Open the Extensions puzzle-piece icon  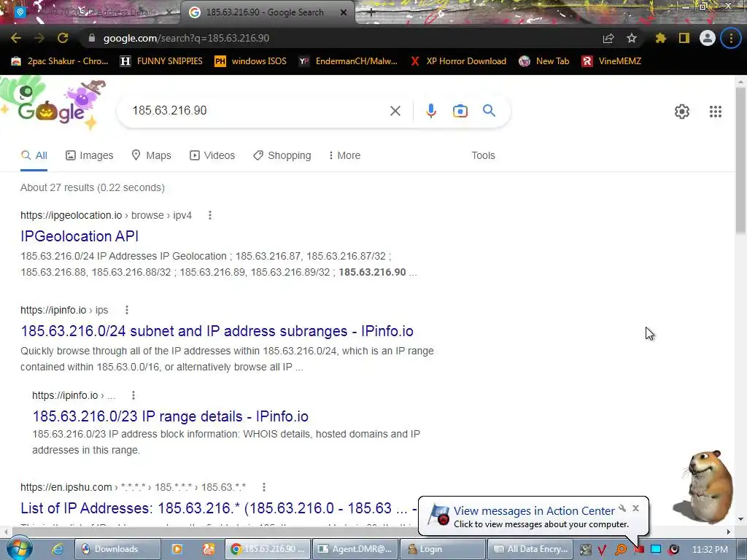point(660,38)
